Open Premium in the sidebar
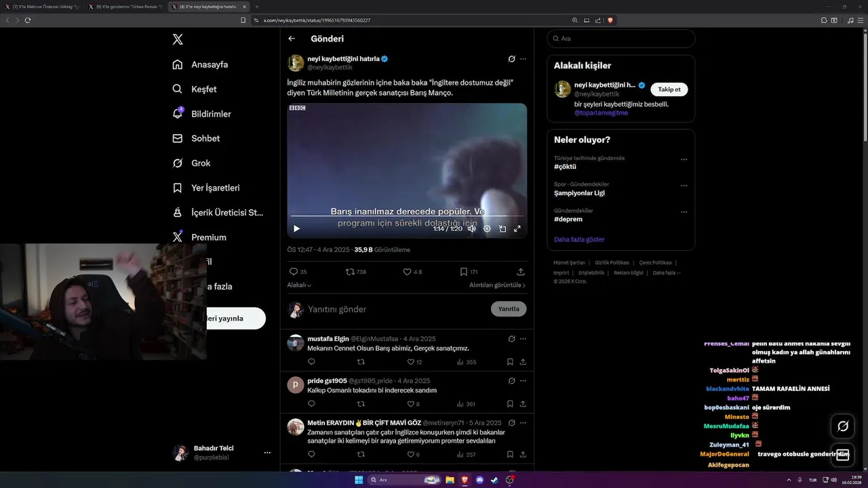Screen dimensions: 868x488 (199, 237)
